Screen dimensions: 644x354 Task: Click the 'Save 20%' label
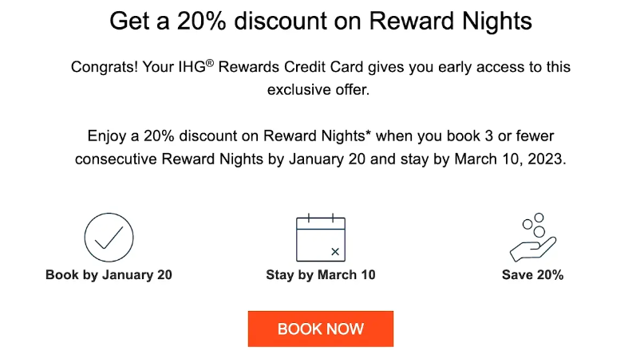tap(532, 275)
